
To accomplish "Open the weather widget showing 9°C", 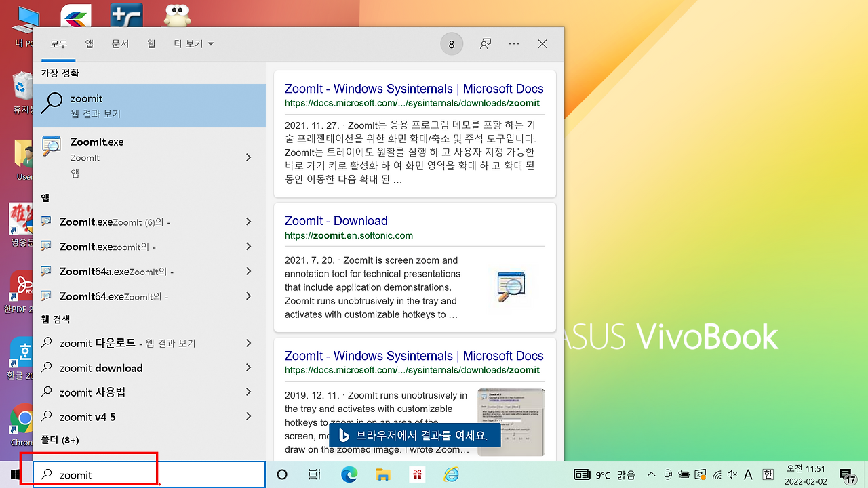I will coord(605,474).
